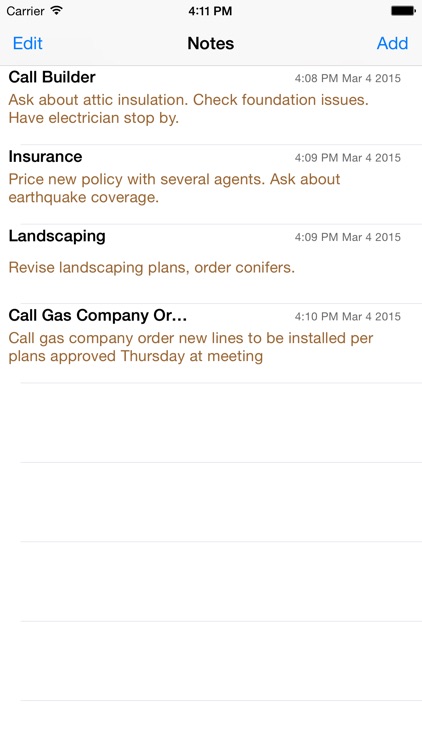
Task: Click the gas company new lines description
Action: [x=191, y=347]
